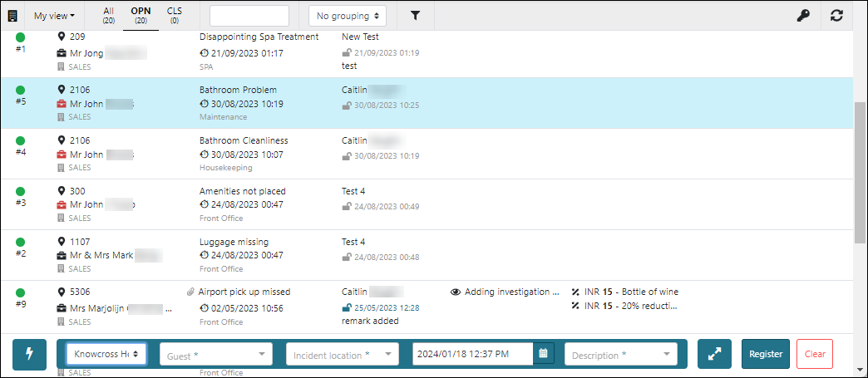Image resolution: width=868 pixels, height=378 pixels.
Task: Click the key icon in top toolbar
Action: (x=803, y=16)
